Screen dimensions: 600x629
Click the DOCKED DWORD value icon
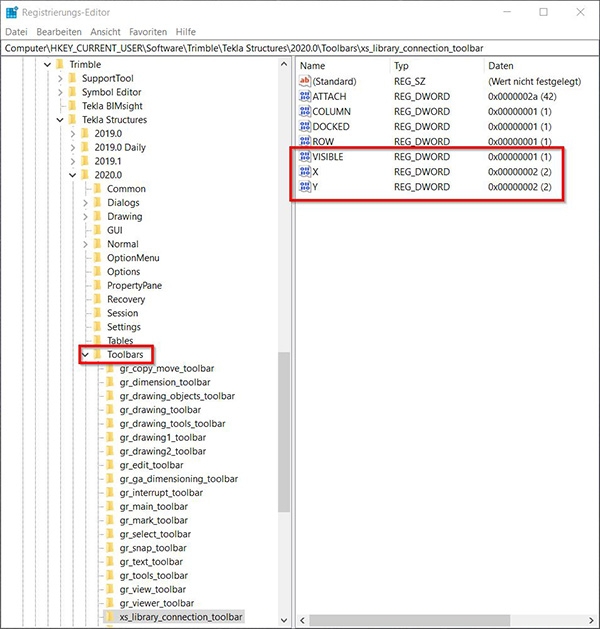coord(305,126)
